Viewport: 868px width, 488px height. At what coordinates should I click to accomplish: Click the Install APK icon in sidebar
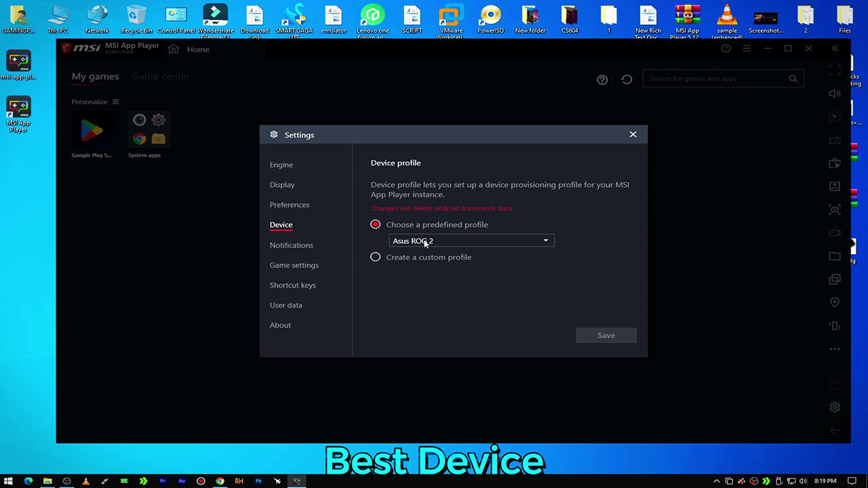(x=835, y=186)
